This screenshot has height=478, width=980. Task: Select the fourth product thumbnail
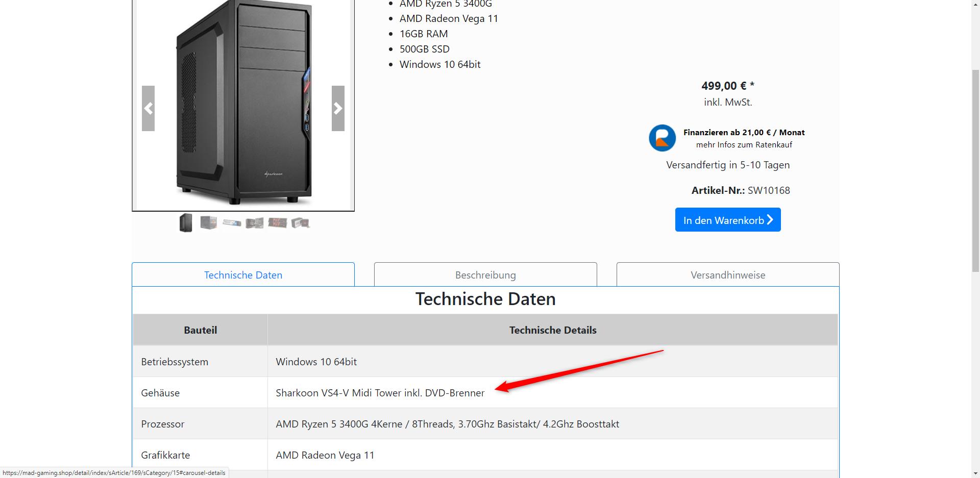pos(255,223)
